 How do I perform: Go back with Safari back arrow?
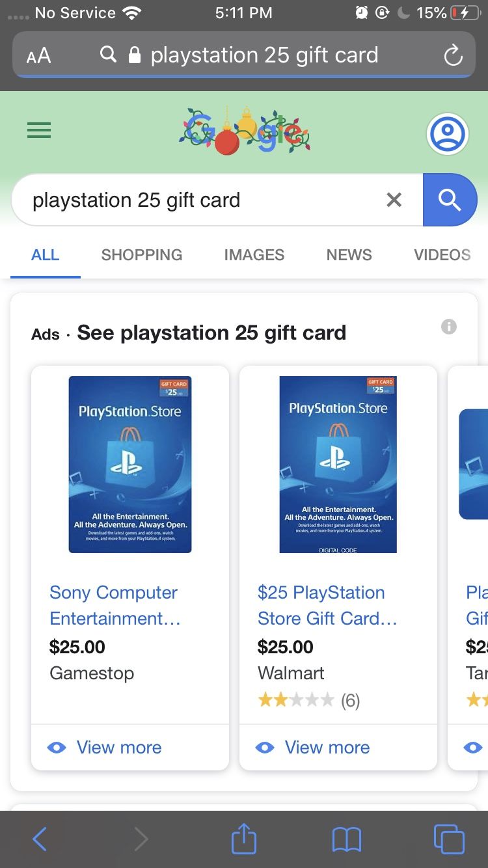coord(40,839)
